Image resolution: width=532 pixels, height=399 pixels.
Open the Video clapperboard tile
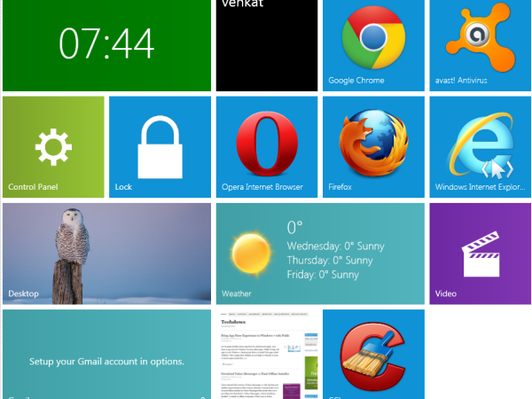(479, 253)
